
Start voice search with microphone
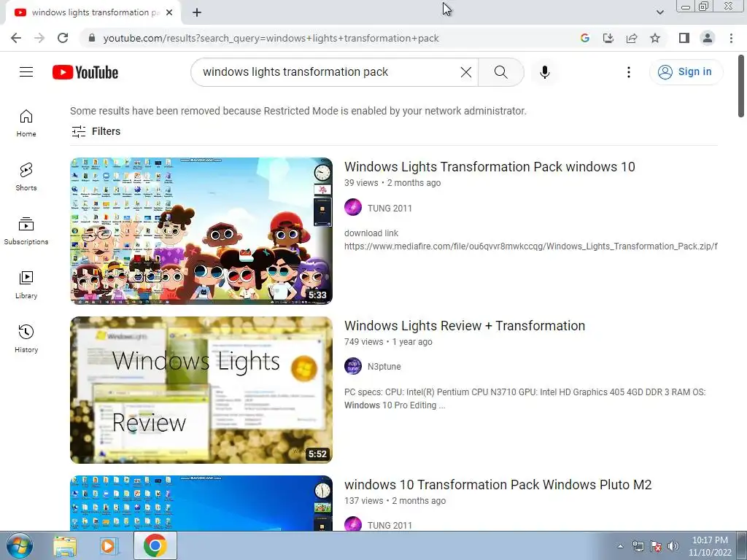(x=545, y=72)
